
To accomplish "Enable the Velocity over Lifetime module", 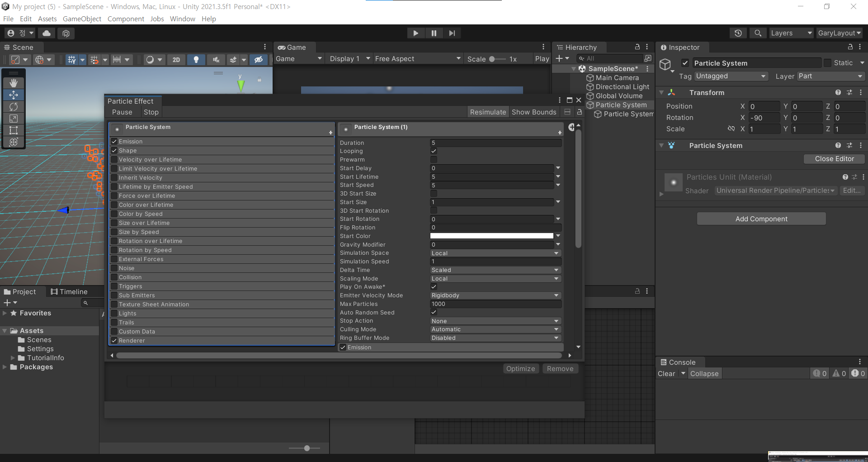I will (x=114, y=159).
